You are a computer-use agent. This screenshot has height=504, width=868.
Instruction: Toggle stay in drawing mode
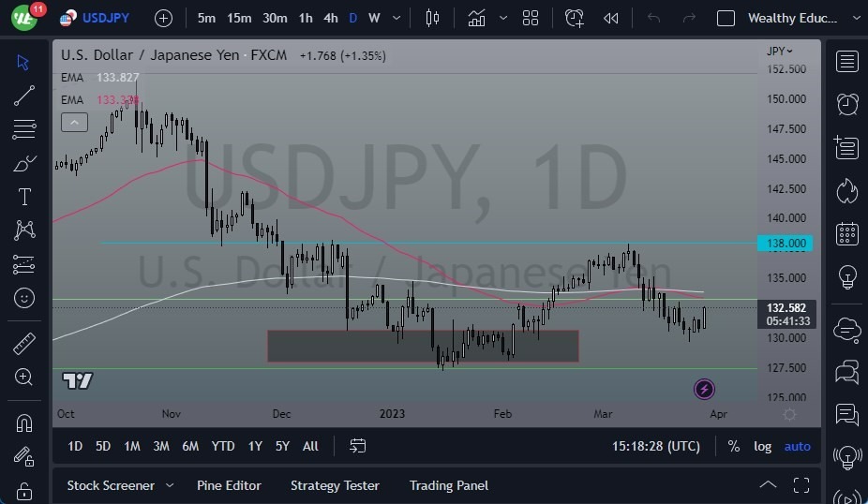click(23, 457)
